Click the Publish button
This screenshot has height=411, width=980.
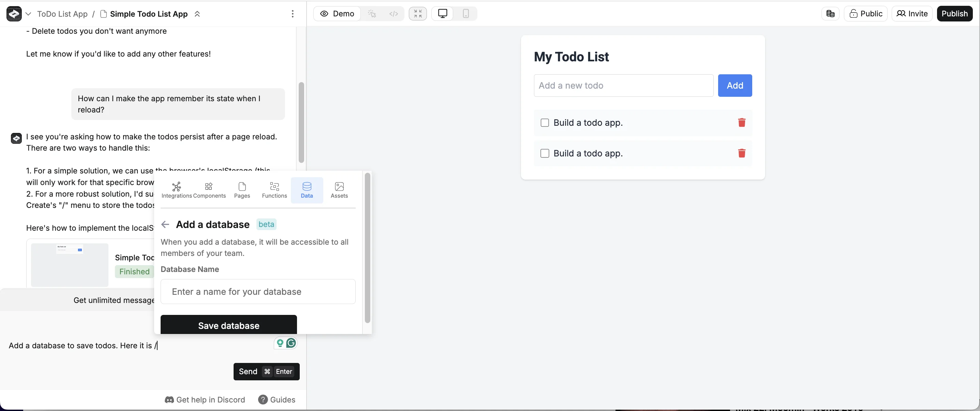coord(954,14)
